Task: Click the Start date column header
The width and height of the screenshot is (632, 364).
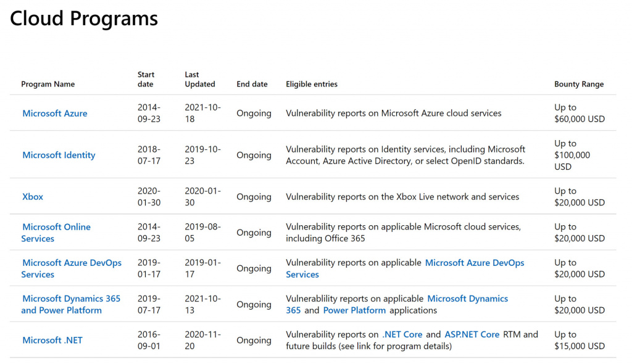Action: [146, 80]
